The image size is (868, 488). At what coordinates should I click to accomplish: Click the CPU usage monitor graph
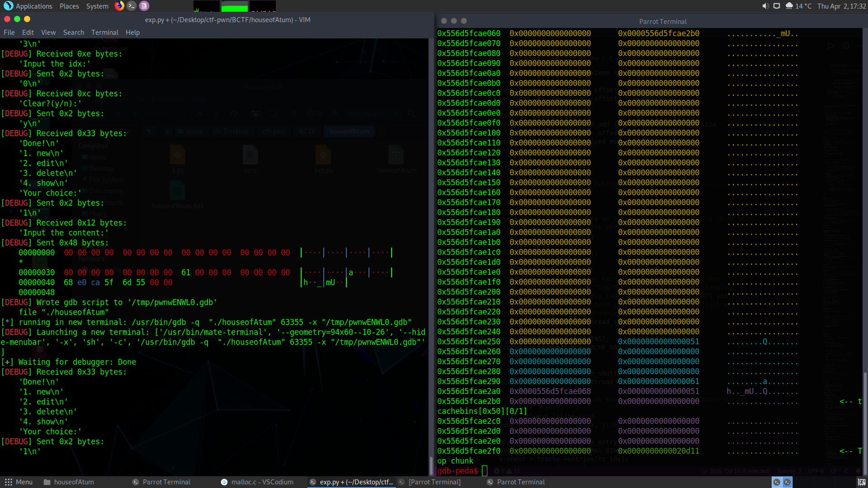tap(206, 6)
